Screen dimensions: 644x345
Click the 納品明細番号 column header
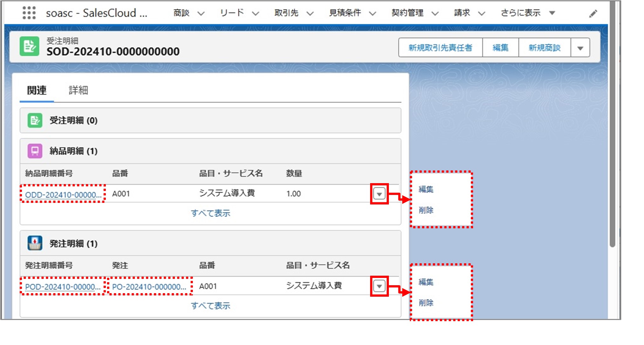pyautogui.click(x=49, y=173)
